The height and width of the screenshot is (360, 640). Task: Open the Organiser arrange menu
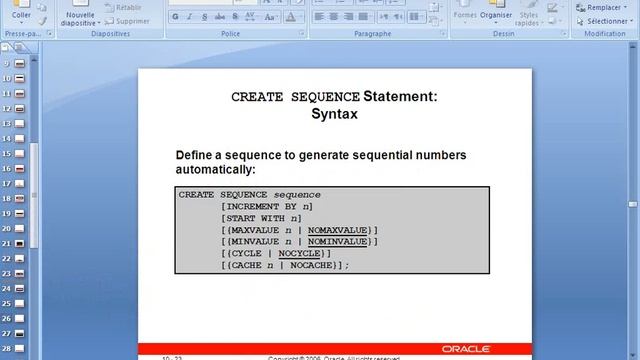(496, 12)
